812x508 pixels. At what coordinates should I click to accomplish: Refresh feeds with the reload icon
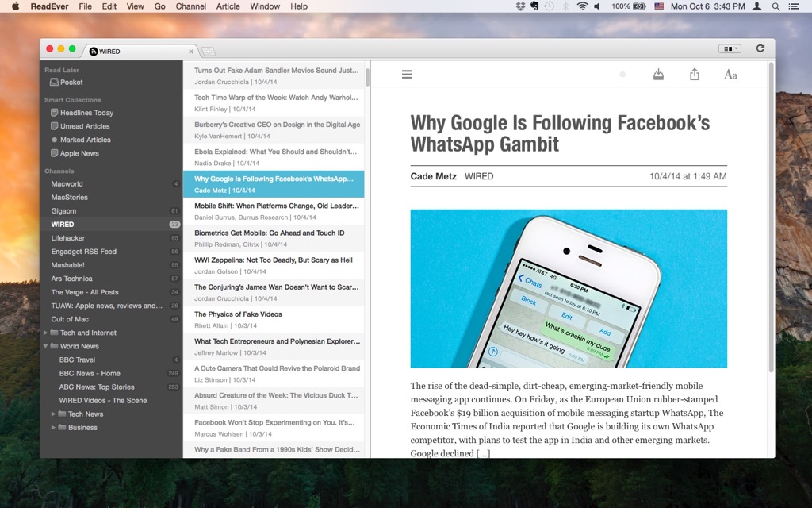pos(760,48)
